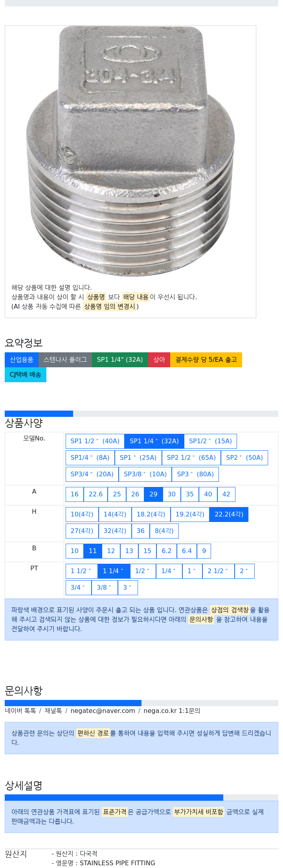The height and width of the screenshot is (868, 283).
Task: Select B value 11
Action: [93, 551]
